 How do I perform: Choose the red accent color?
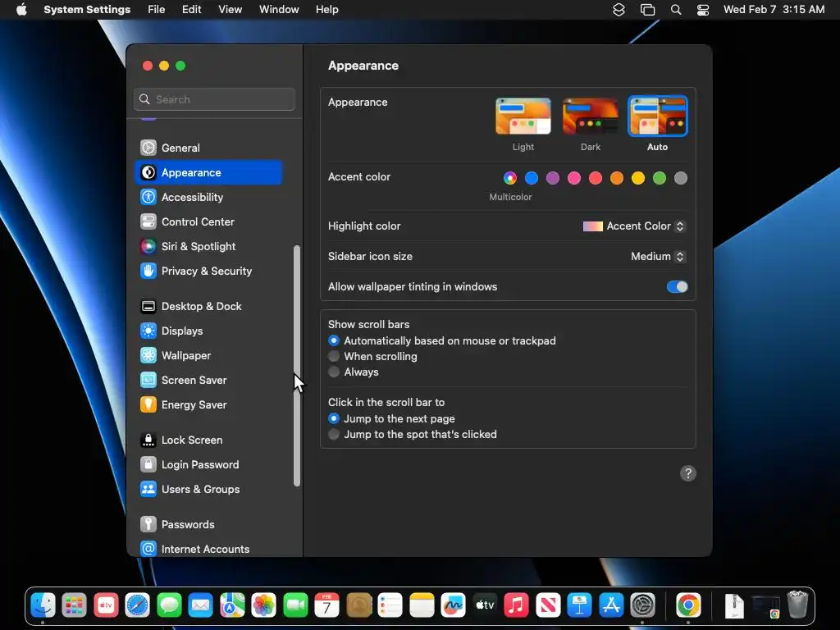click(596, 178)
